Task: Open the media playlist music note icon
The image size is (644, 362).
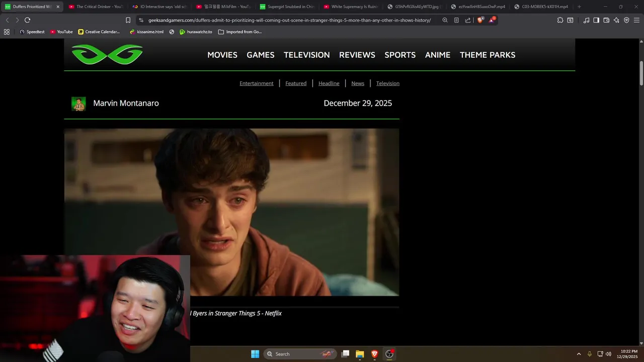Action: pos(586,20)
